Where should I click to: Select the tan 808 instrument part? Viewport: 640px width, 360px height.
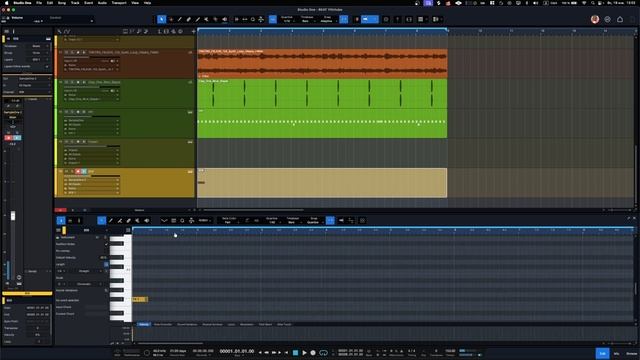pos(322,183)
